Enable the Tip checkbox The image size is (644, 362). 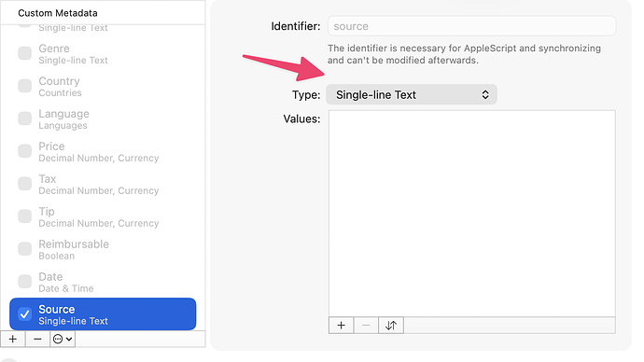tap(24, 216)
